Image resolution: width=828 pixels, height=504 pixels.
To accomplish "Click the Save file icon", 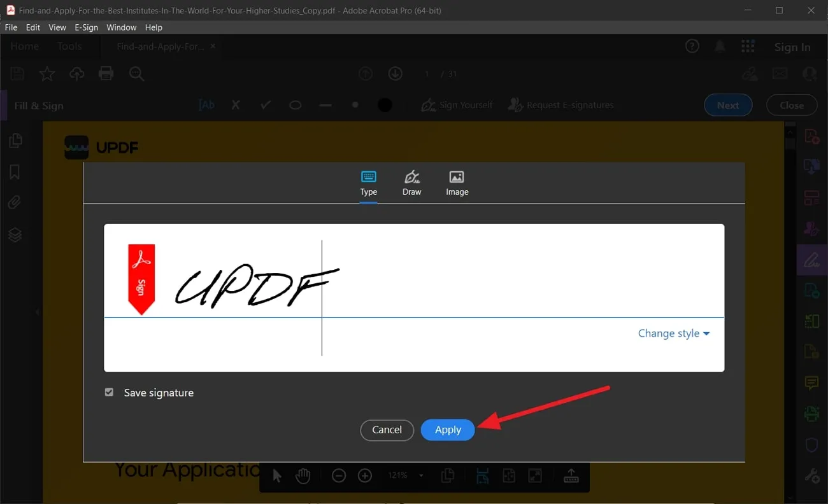I will [x=17, y=74].
